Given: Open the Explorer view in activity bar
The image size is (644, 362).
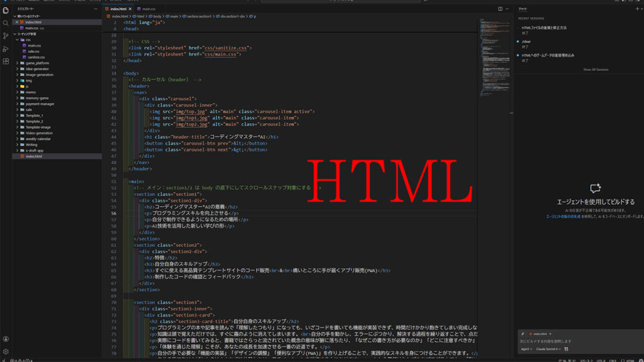Looking at the screenshot, I should (6, 10).
